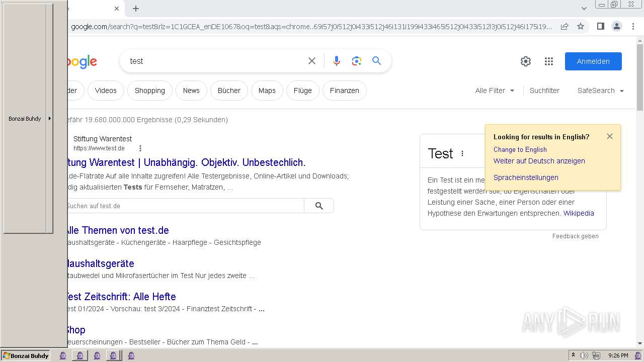This screenshot has height=362, width=644.
Task: Close the current browser tab
Action: [117, 9]
